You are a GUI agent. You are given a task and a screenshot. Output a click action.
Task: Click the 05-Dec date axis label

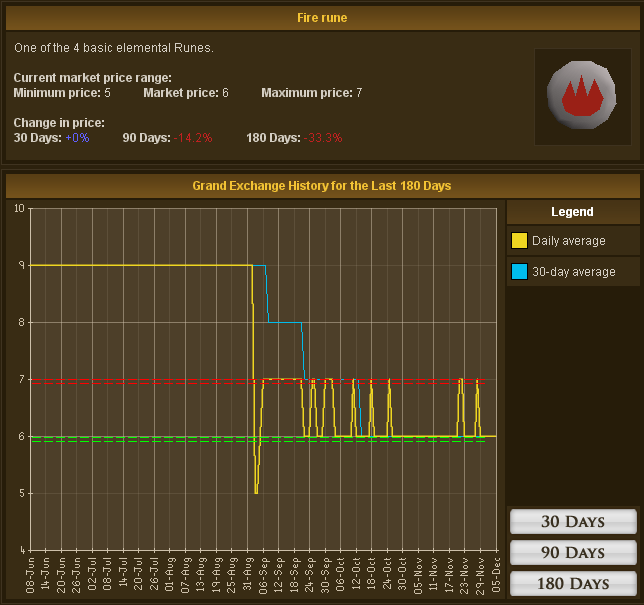[x=496, y=575]
